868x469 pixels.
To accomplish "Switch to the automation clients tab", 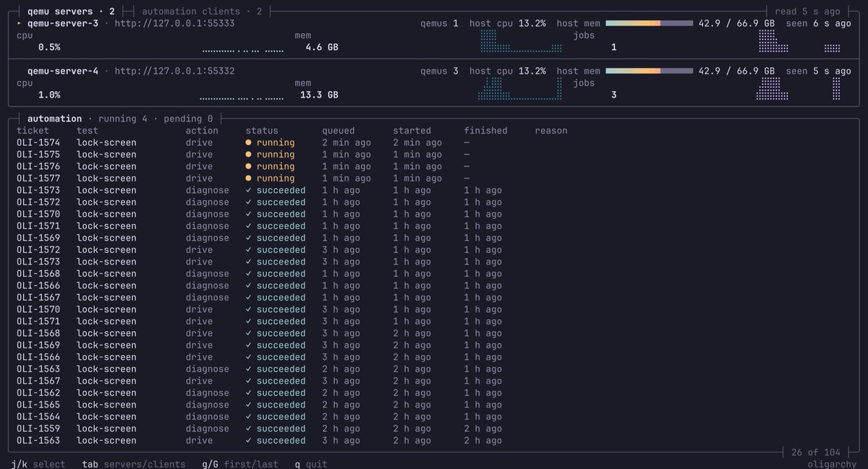I will pyautogui.click(x=202, y=12).
